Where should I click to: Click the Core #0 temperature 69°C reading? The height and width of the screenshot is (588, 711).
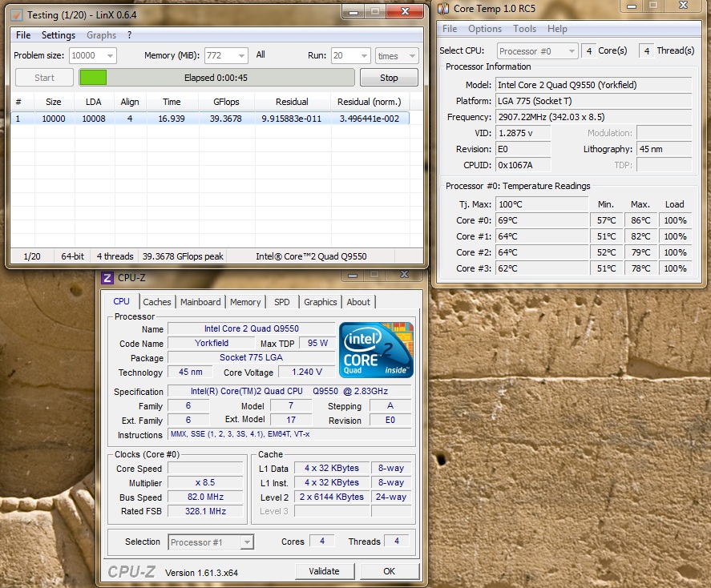(542, 220)
